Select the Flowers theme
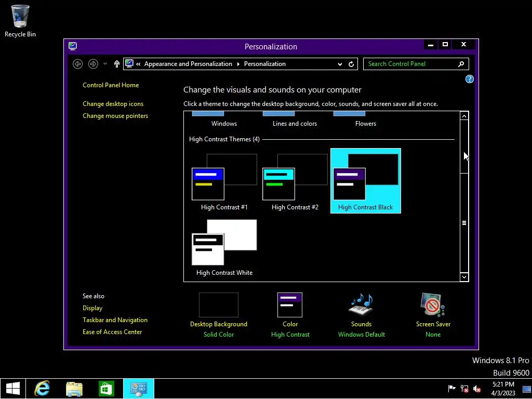 coord(365,120)
